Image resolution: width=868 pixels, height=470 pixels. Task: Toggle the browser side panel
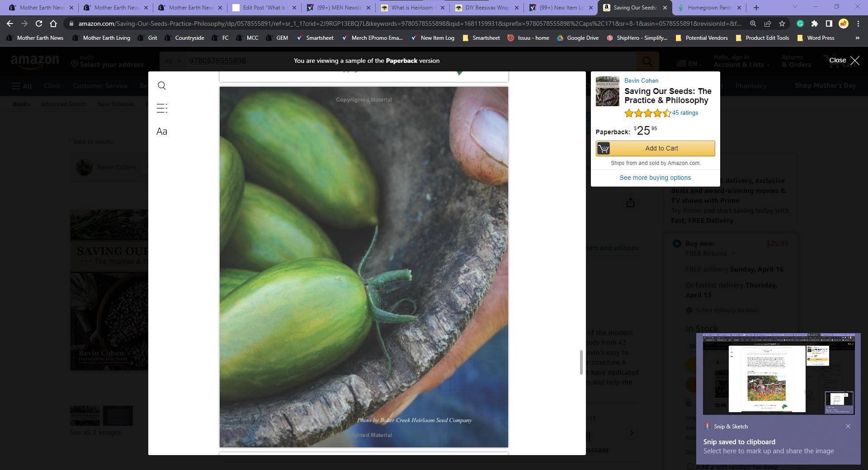point(829,23)
